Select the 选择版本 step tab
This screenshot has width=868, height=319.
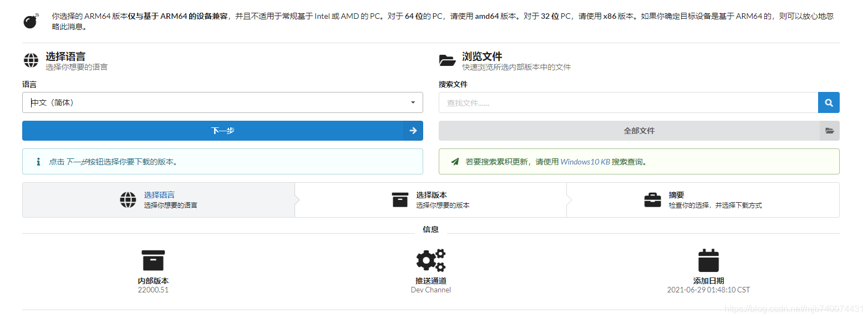431,200
